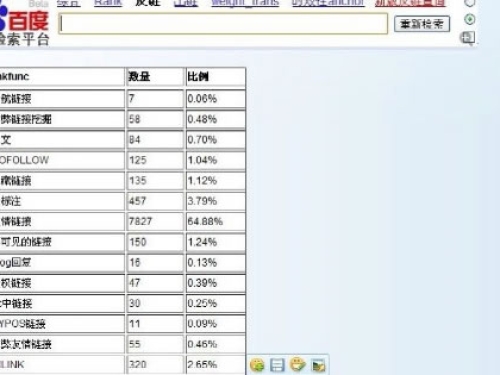Image resolution: width=500 pixels, height=375 pixels.
Task: Click the 比例 column header
Action: point(215,77)
